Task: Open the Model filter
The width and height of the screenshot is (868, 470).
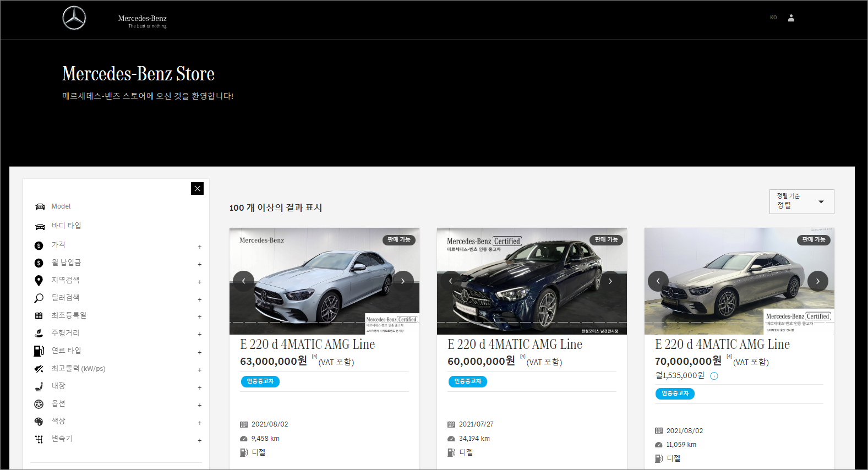Action: pyautogui.click(x=61, y=206)
